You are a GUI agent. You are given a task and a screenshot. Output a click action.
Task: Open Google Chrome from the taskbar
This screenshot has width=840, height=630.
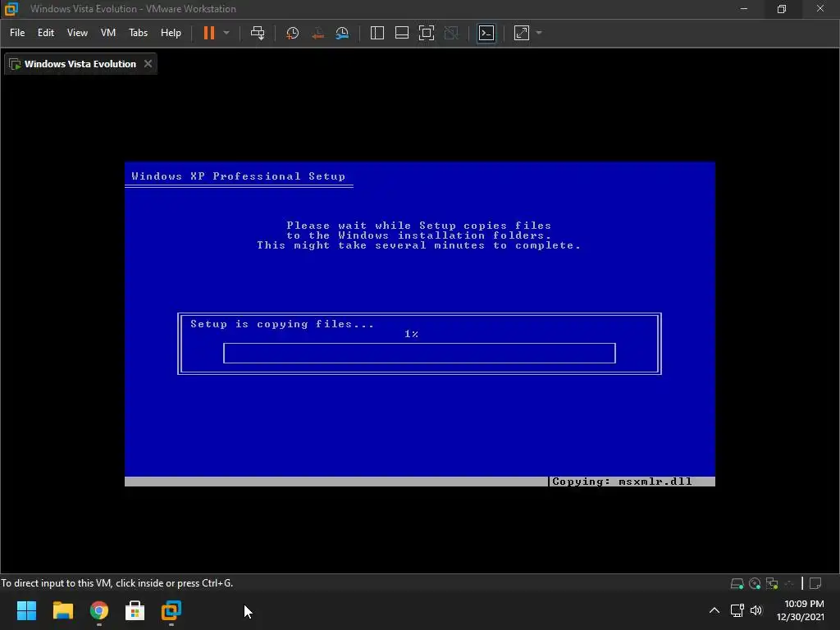coord(99,610)
